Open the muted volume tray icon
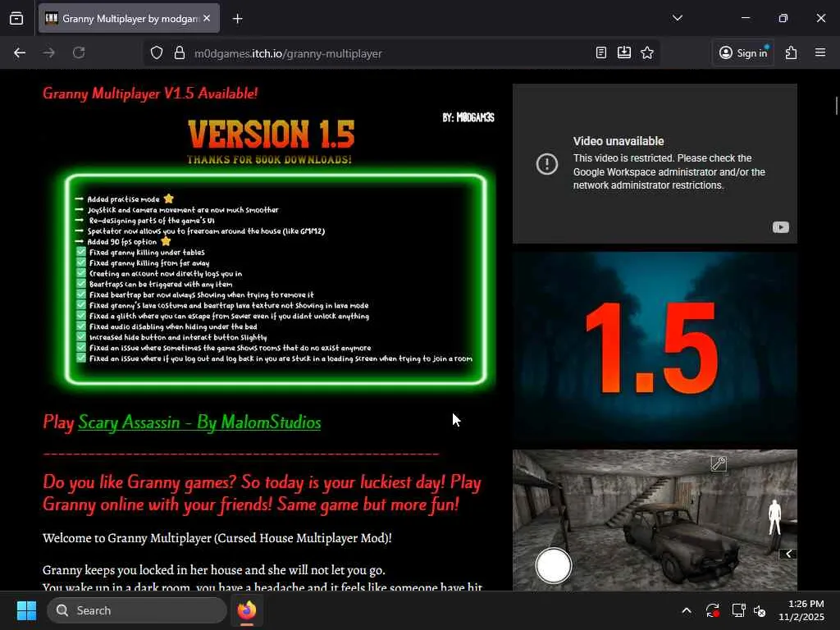 coord(760,610)
